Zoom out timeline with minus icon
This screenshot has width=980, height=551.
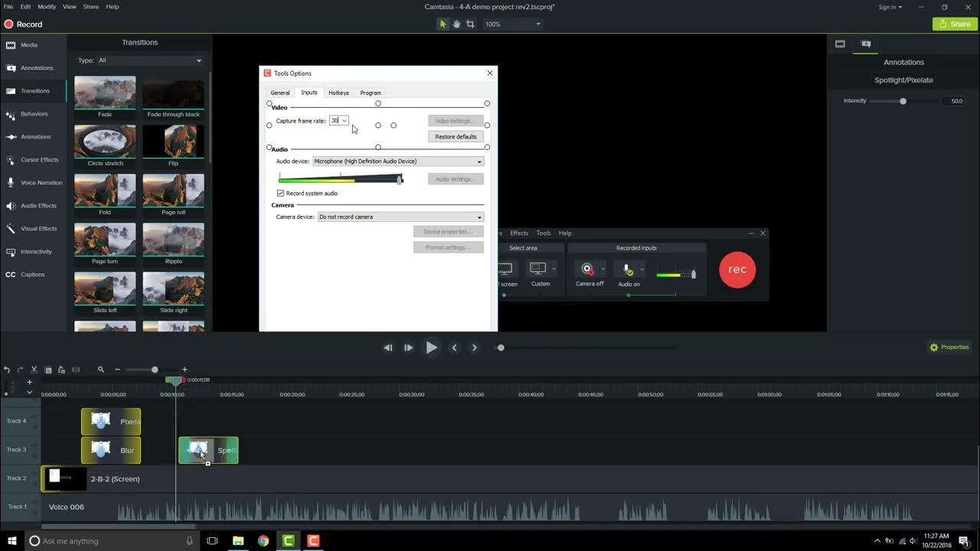tap(117, 370)
